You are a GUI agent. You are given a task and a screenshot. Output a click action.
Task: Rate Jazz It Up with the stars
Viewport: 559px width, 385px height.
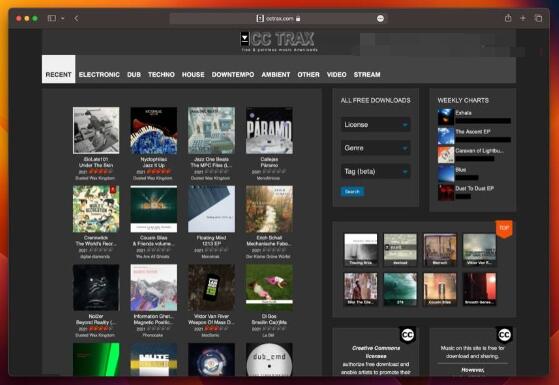pos(158,172)
